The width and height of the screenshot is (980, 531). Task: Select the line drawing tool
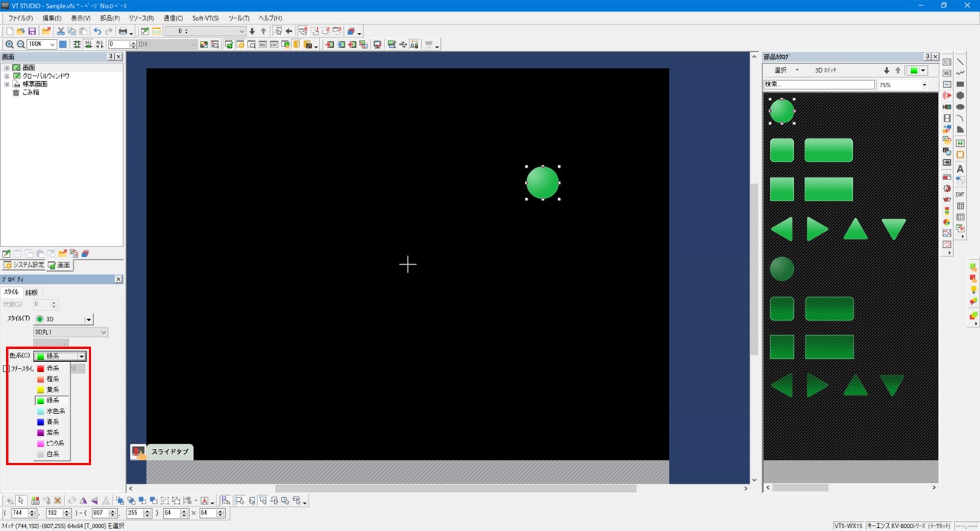point(960,62)
